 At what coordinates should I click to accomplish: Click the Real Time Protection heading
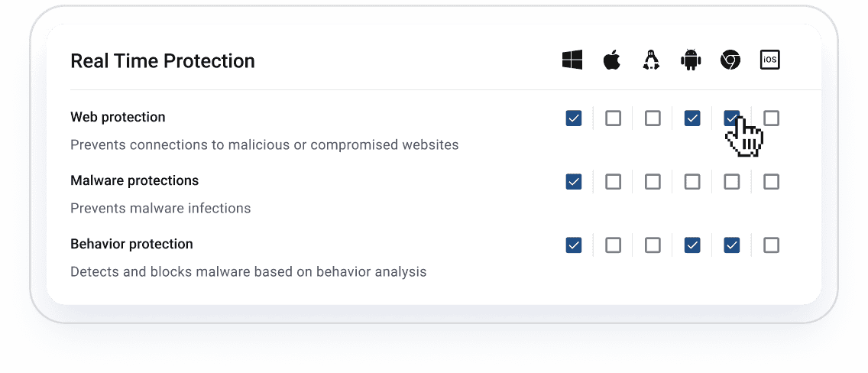coord(162,61)
